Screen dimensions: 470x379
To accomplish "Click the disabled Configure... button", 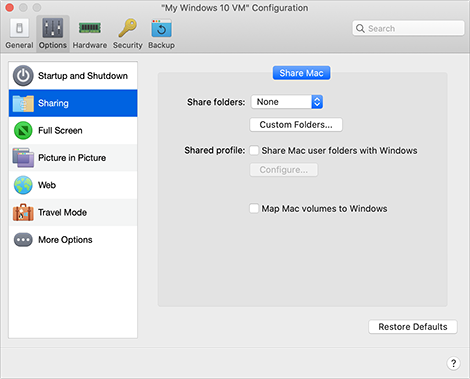I will (284, 170).
